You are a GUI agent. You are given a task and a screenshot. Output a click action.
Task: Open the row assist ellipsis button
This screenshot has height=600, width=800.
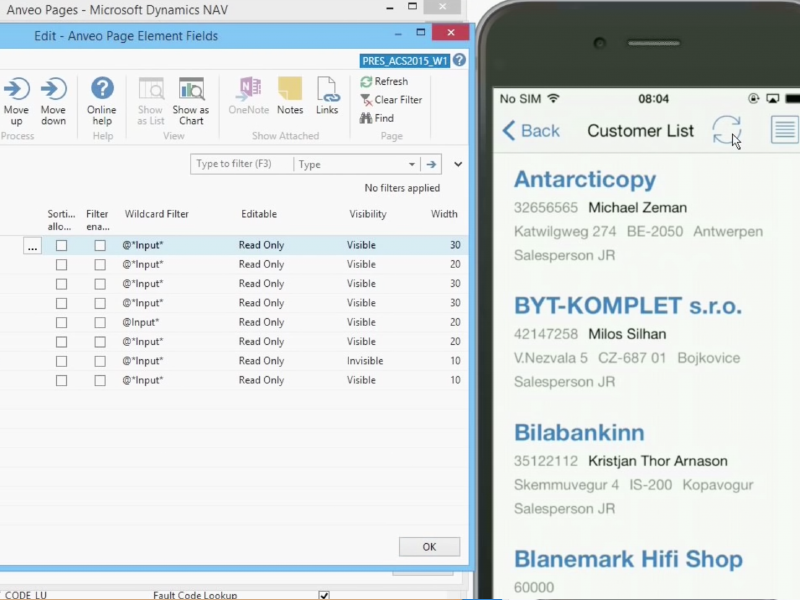[32, 246]
